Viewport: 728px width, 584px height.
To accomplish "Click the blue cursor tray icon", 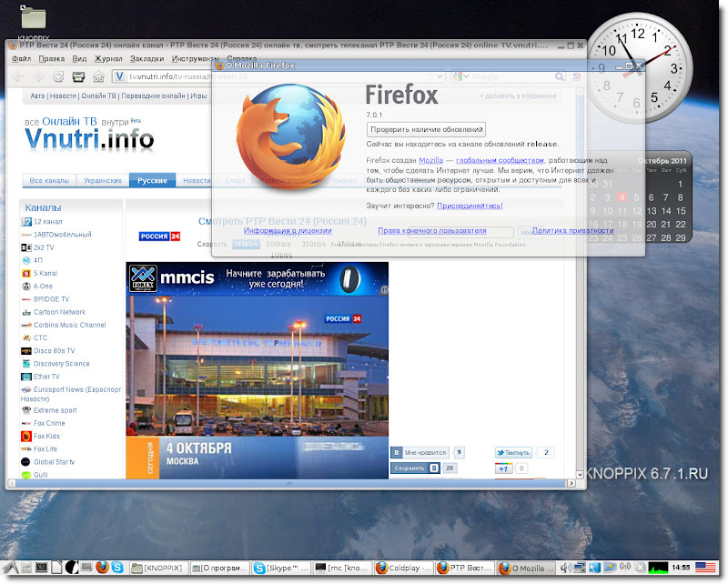I will click(595, 568).
